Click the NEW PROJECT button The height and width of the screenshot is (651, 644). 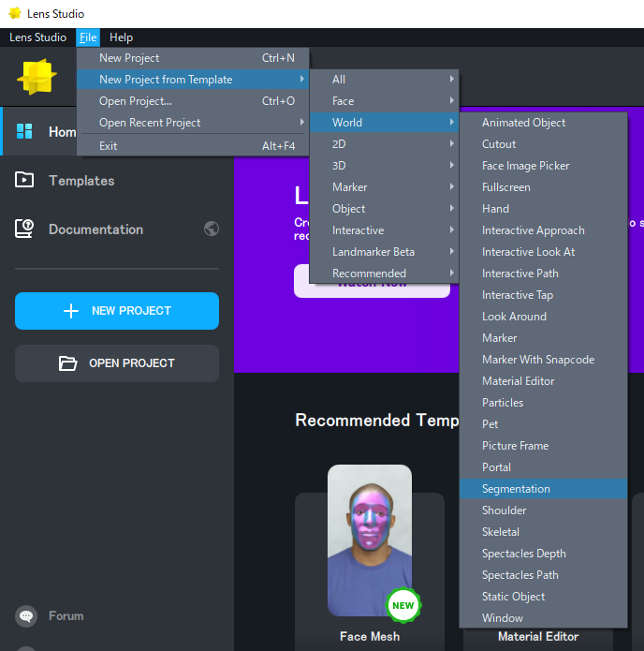pyautogui.click(x=117, y=311)
